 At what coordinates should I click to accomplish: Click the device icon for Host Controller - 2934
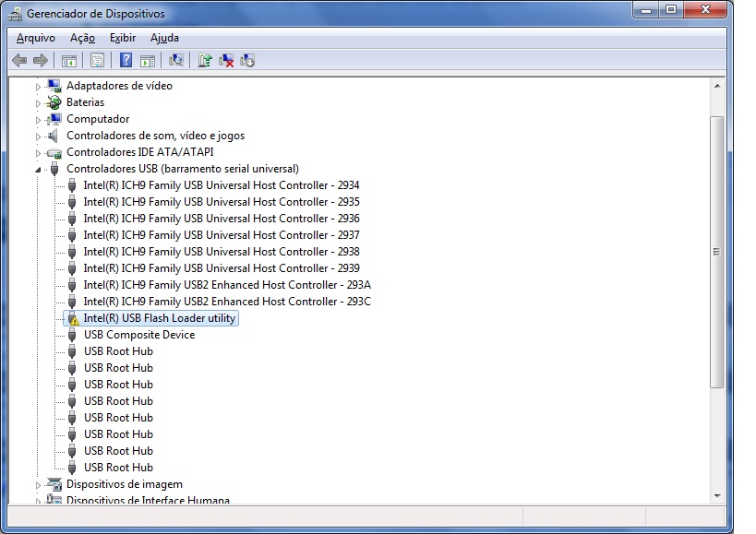click(72, 185)
